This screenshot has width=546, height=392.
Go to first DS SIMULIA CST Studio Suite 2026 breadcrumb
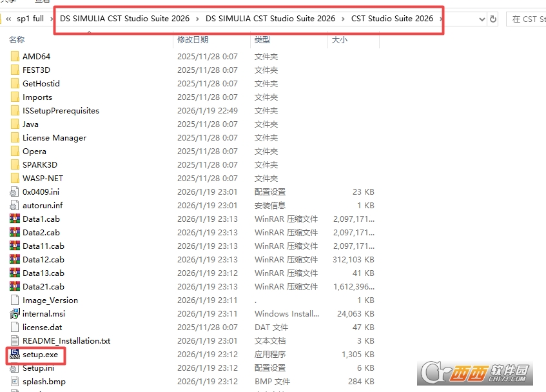click(x=124, y=19)
